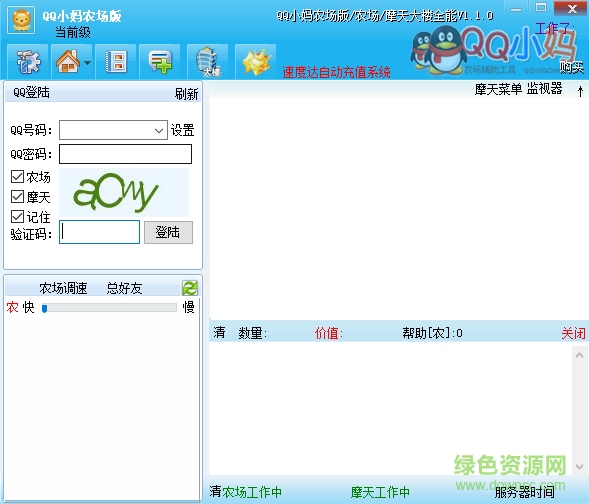This screenshot has height=504, width=589.
Task: Open the 大楼 skyscraper toolbar icon
Action: tap(207, 62)
